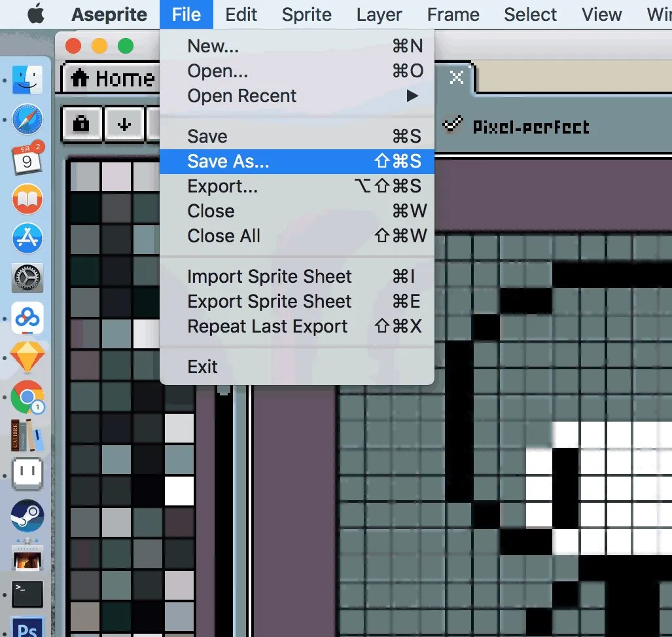Open the Home tab in Aseprite
This screenshot has width=672, height=637.
111,79
